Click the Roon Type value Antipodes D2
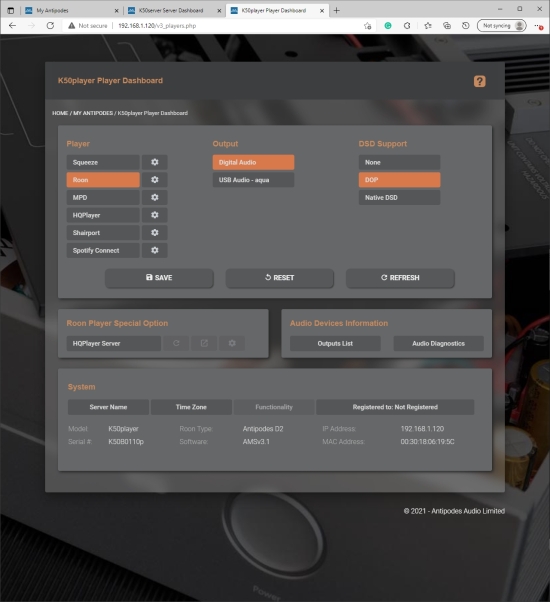Viewport: 550px width, 602px height. point(263,429)
